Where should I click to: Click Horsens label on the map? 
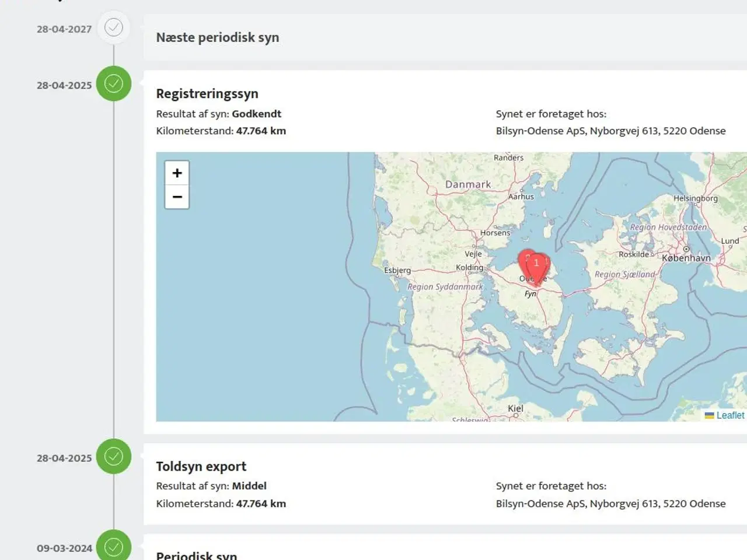pos(495,233)
